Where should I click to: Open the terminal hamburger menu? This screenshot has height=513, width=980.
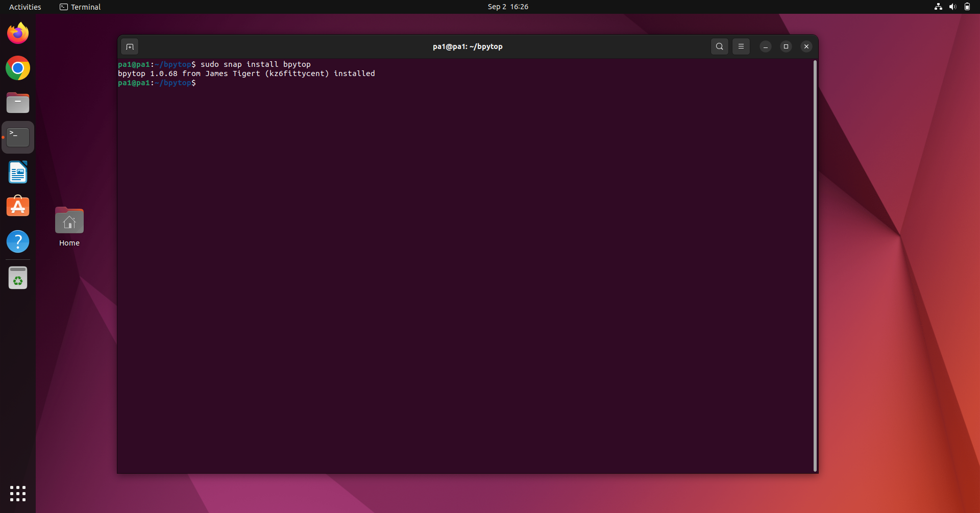click(x=741, y=46)
